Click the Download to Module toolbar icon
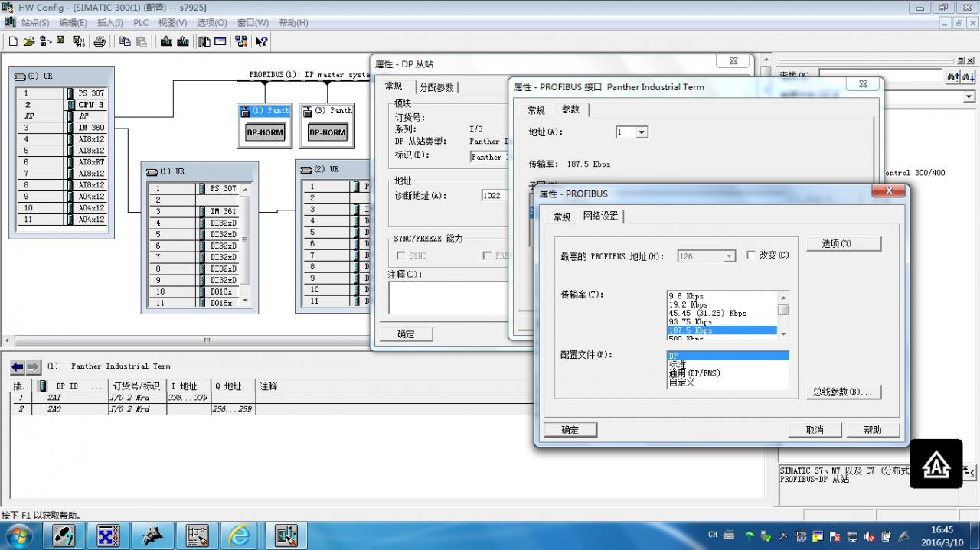This screenshot has width=980, height=550. tap(166, 41)
